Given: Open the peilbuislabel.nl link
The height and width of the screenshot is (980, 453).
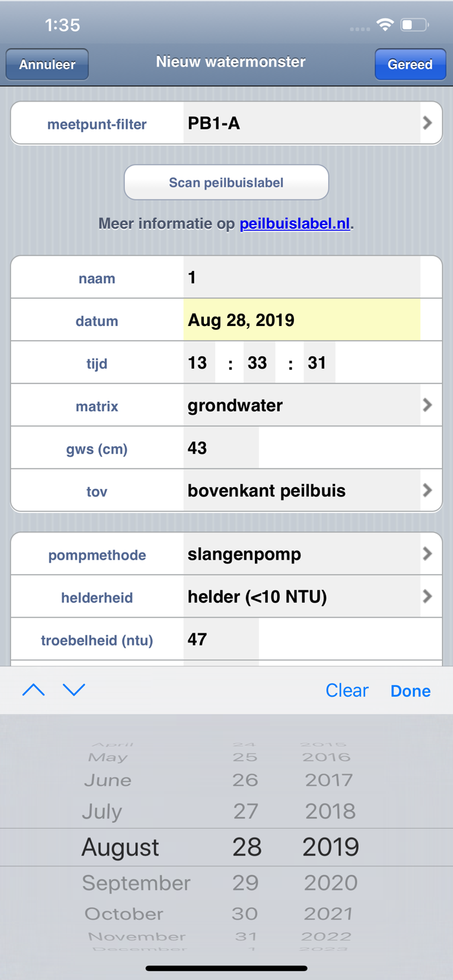Looking at the screenshot, I should [x=295, y=224].
